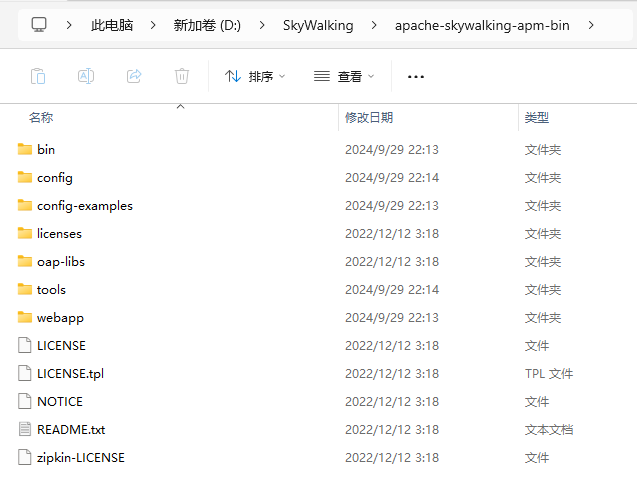Click the computer monitor icon in address bar
The width and height of the screenshot is (637, 495).
(x=39, y=25)
